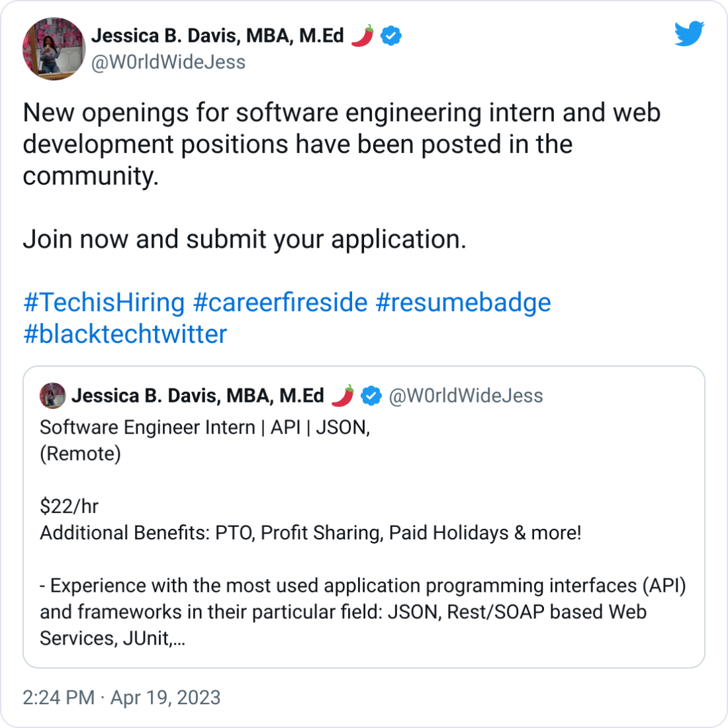Open the #resumebadge hashtag
Image resolution: width=728 pixels, height=728 pixels.
coord(464,302)
